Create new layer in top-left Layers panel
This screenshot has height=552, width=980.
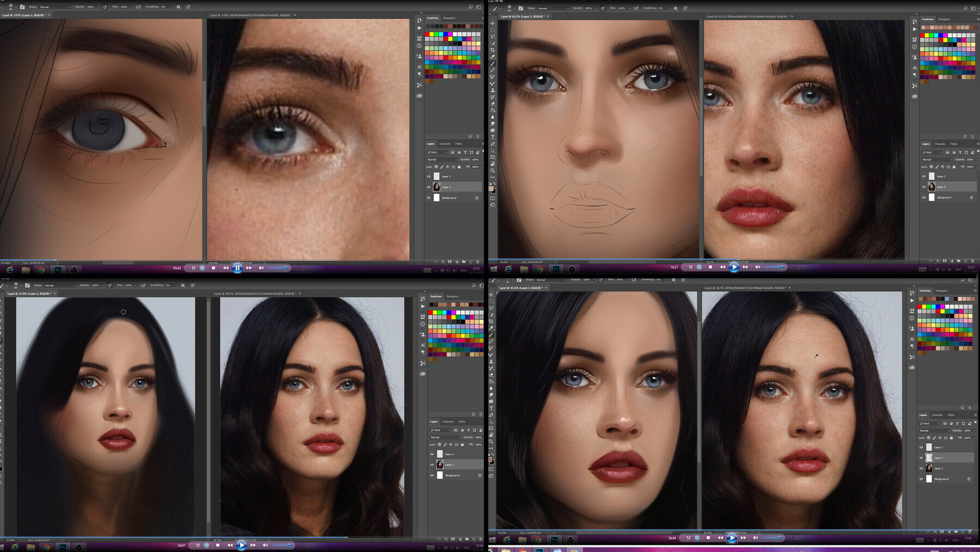(x=471, y=262)
